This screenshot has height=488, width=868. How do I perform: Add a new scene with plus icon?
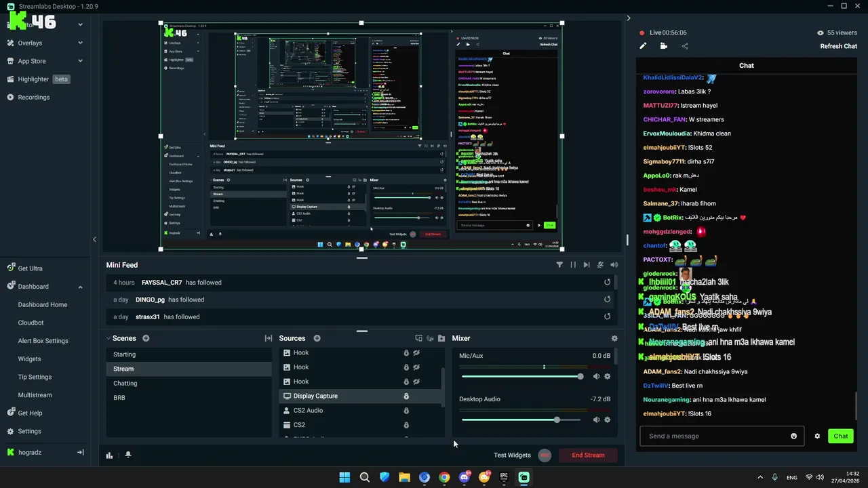click(x=146, y=338)
